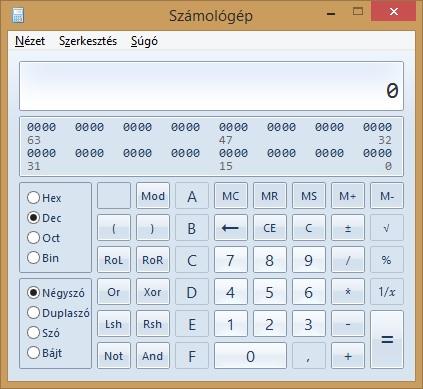Click the digit 6 button
This screenshot has height=389, width=423.
pos(309,292)
